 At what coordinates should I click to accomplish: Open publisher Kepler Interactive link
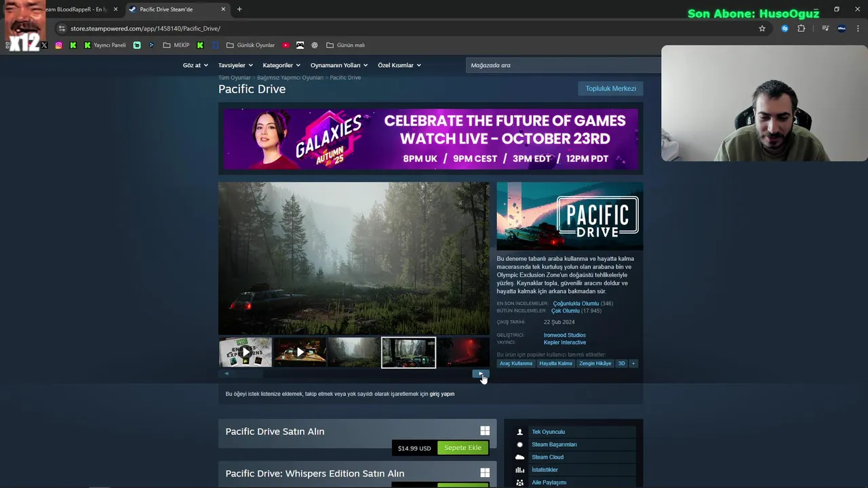pos(564,343)
